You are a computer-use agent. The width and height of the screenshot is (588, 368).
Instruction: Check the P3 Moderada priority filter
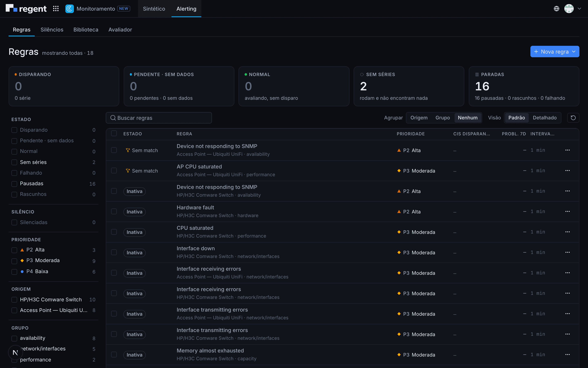coord(14,261)
